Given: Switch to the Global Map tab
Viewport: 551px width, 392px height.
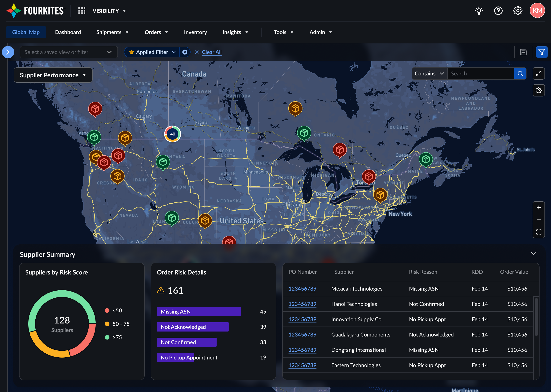Looking at the screenshot, I should click(26, 32).
